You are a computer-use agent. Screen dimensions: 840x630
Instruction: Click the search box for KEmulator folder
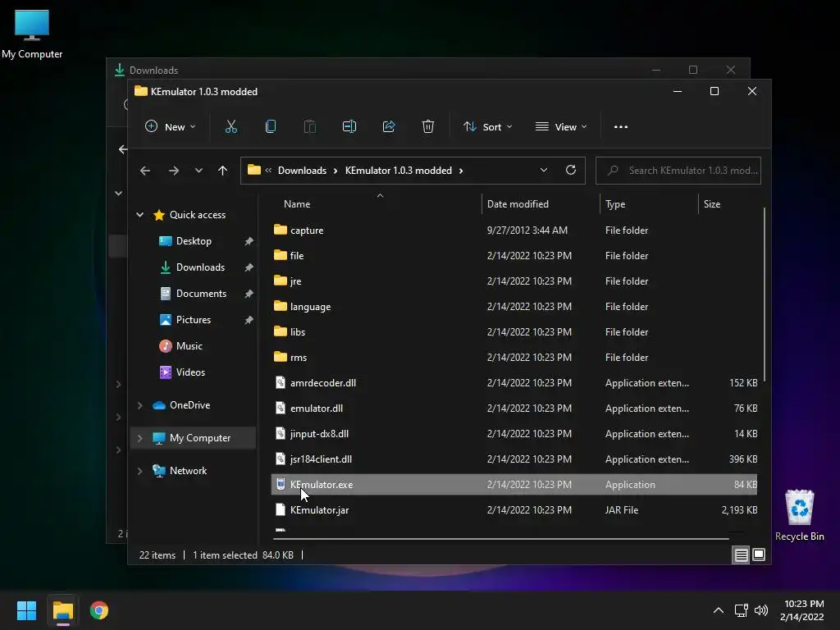[x=678, y=171]
